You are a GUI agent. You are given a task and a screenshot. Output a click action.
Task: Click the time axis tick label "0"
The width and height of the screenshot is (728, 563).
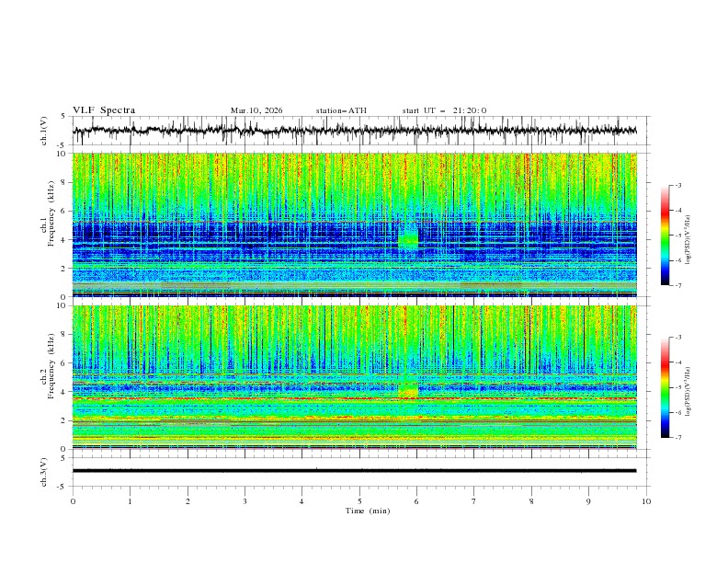(73, 501)
